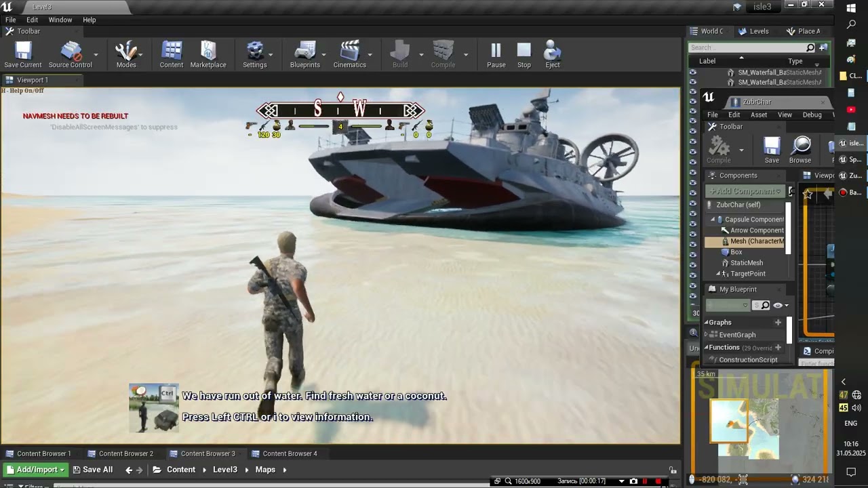This screenshot has width=868, height=488.
Task: Pause the screen recording in the recorder bar
Action: point(645,481)
